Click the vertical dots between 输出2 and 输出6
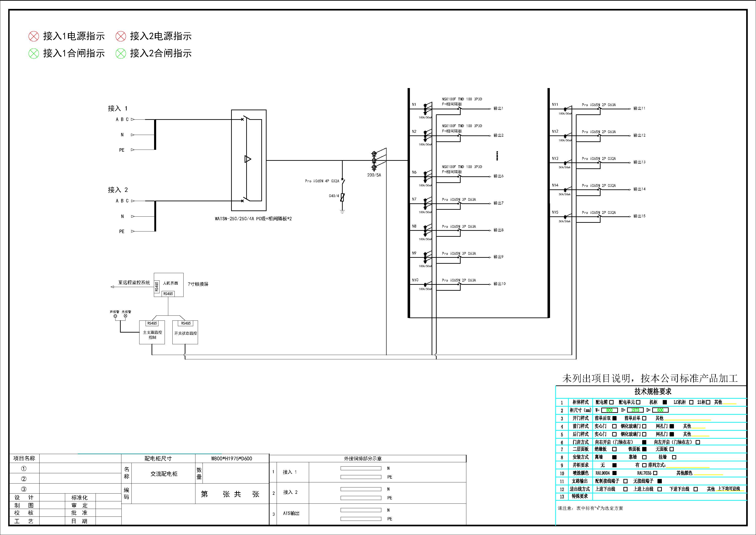 pos(497,156)
